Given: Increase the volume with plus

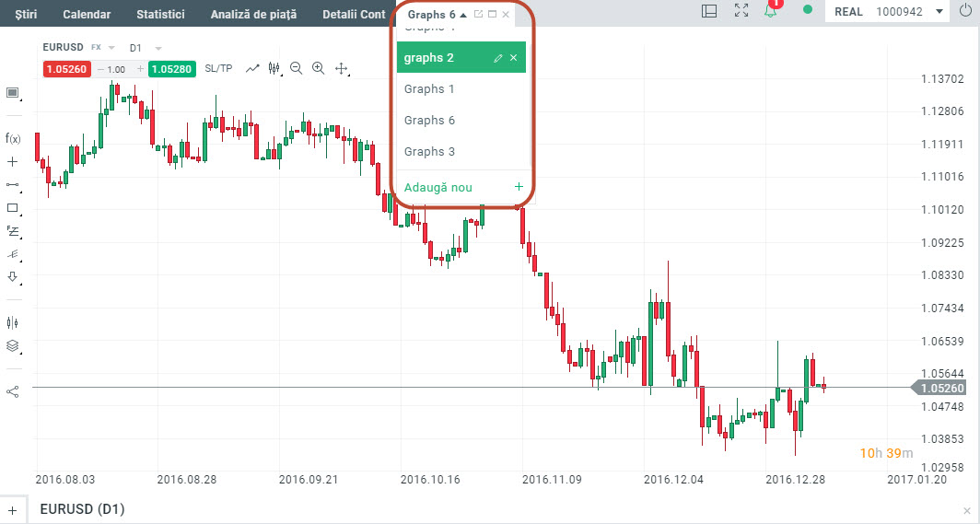Looking at the screenshot, I should click(141, 69).
